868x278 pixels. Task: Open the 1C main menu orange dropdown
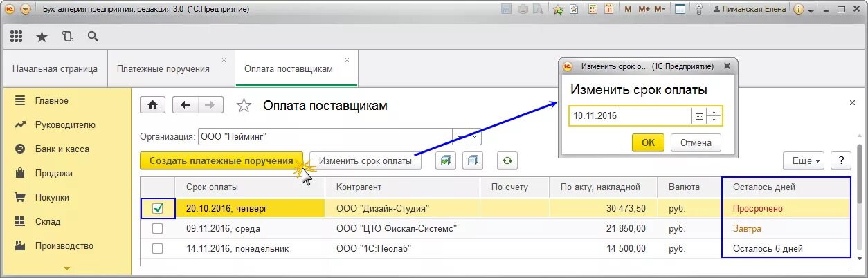26,10
